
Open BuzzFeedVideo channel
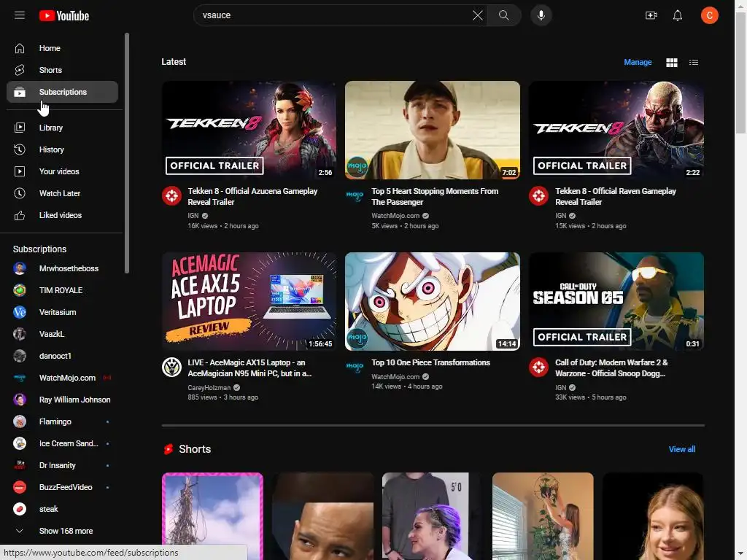63,488
